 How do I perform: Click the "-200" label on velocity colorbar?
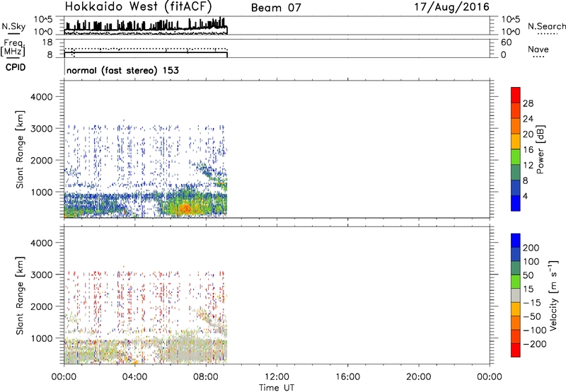pos(534,344)
